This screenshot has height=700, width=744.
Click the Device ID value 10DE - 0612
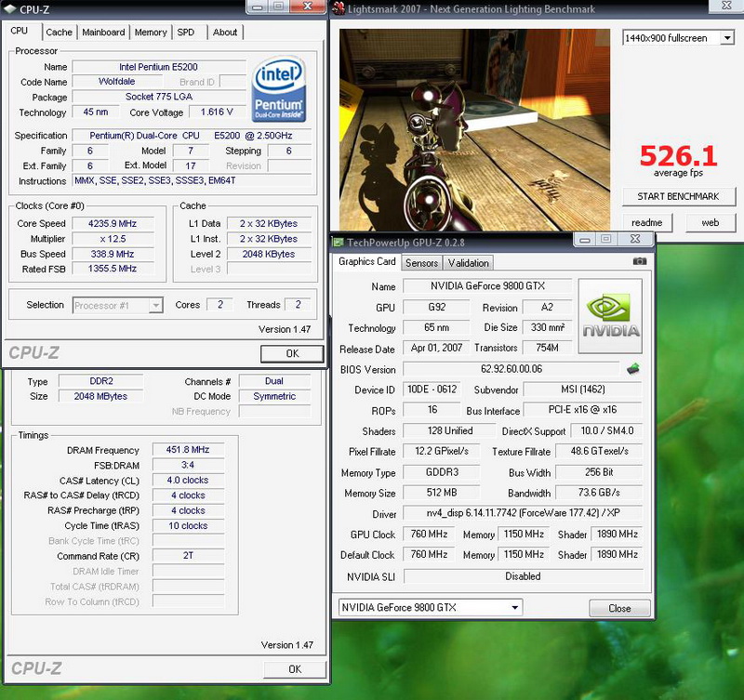click(432, 390)
